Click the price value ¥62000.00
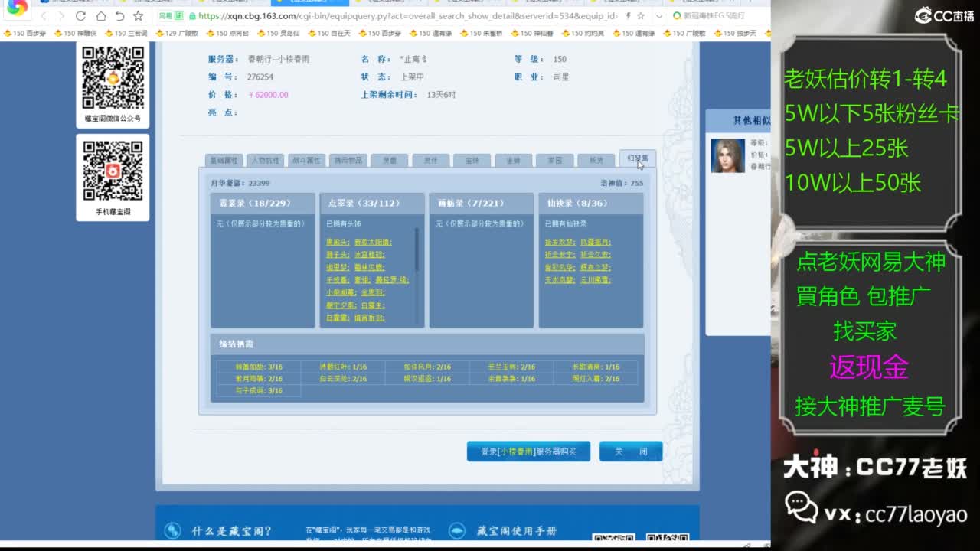 pos(269,95)
